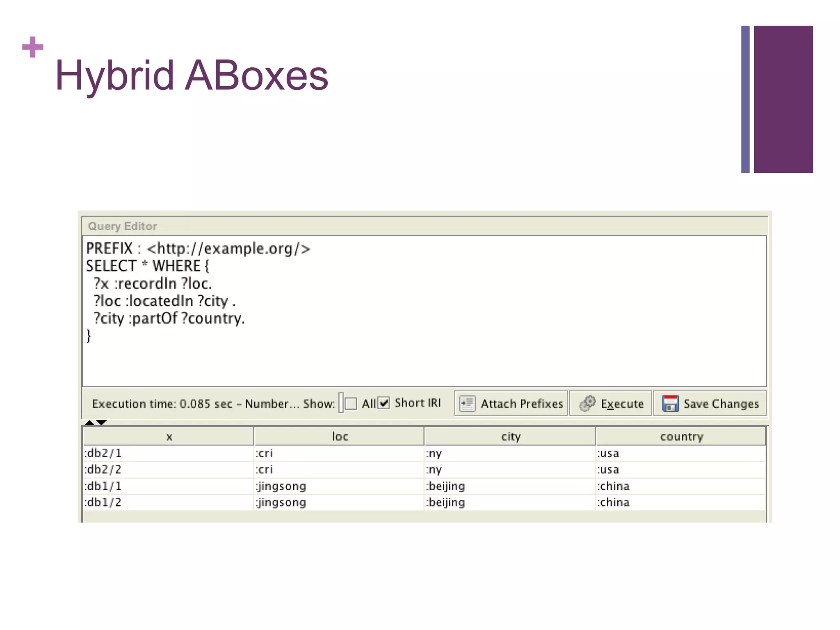Viewport: 840px width, 630px height.
Task: Click inside the SPARQL query editor
Action: point(424,311)
